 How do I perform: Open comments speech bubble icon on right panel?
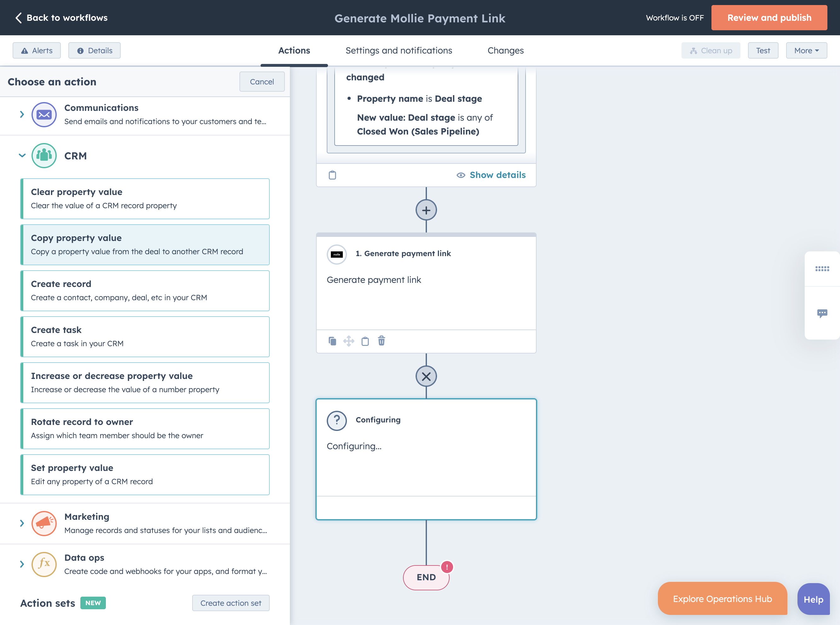coord(822,313)
